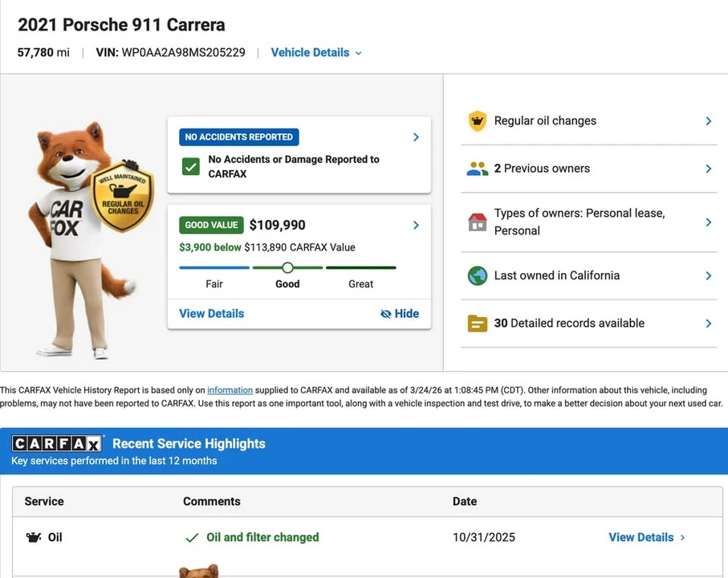The width and height of the screenshot is (728, 578).
Task: Click the 57,780 mi mileage
Action: pos(43,52)
